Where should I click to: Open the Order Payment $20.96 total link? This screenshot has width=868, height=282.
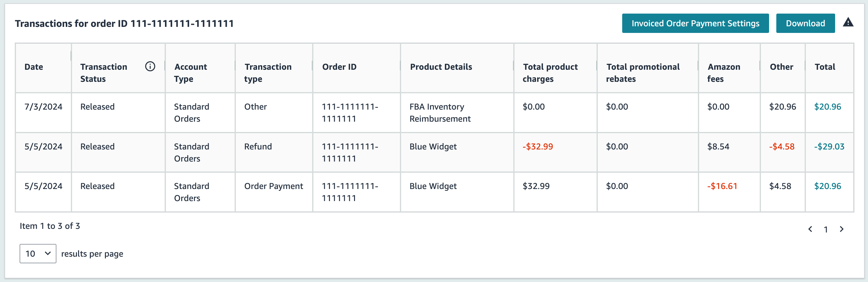[x=827, y=186]
